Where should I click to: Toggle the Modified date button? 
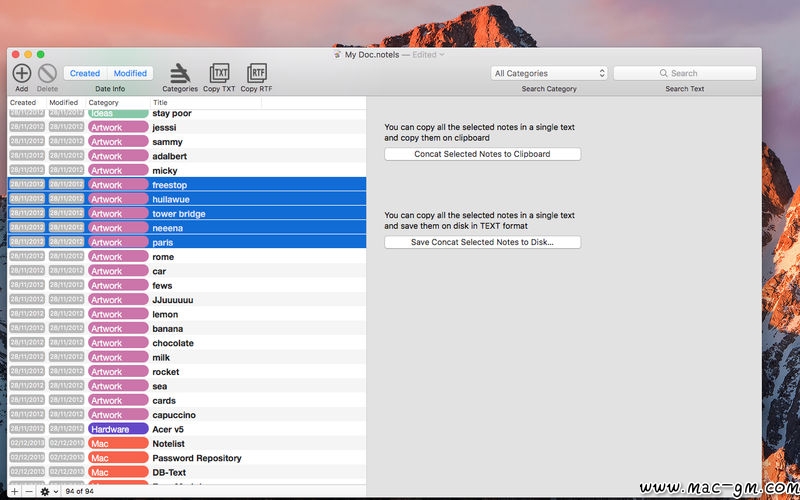(x=130, y=73)
